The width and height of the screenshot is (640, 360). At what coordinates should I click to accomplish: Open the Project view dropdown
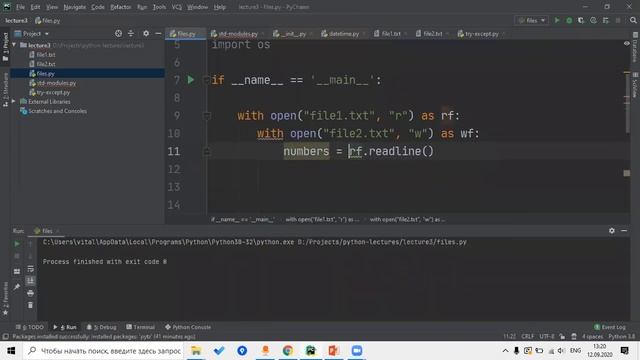pyautogui.click(x=32, y=33)
